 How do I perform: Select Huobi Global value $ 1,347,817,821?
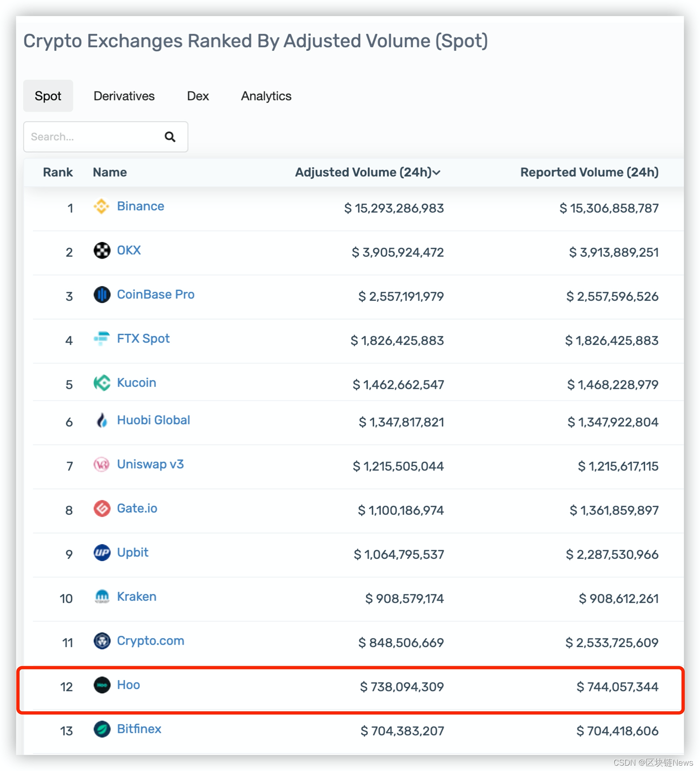coord(401,422)
